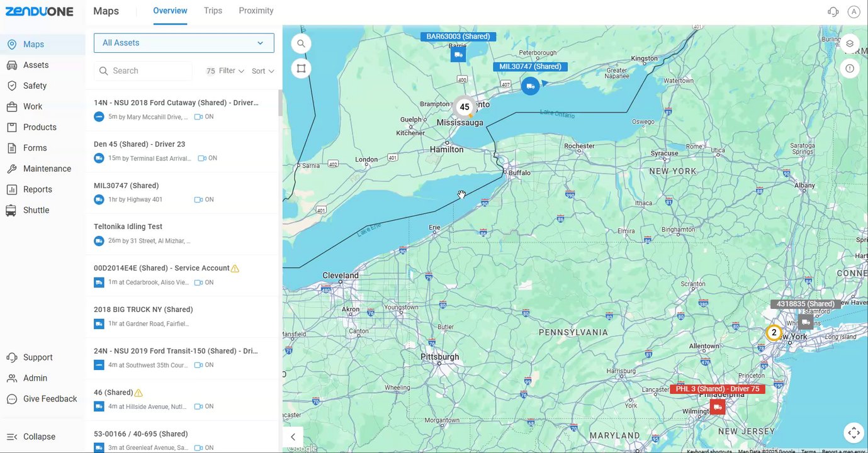The height and width of the screenshot is (453, 868).
Task: Click camera ON icon for MIL30747 row
Action: coord(198,200)
